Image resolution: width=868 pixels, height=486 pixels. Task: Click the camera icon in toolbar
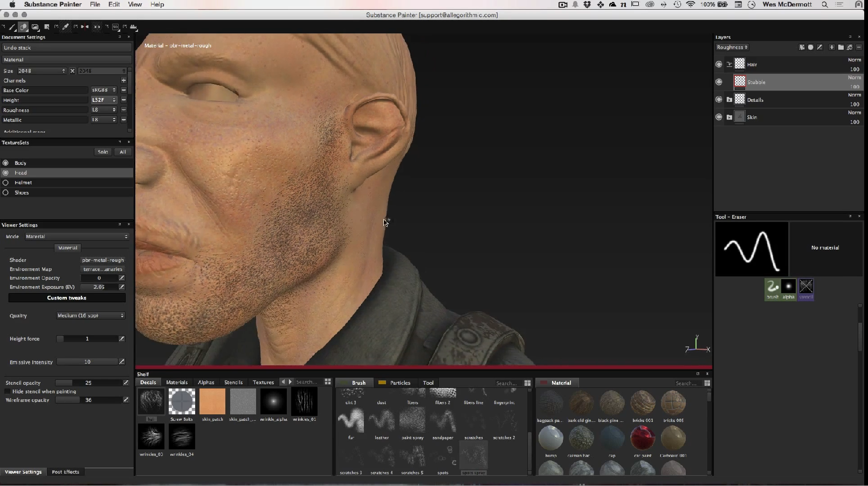(133, 27)
